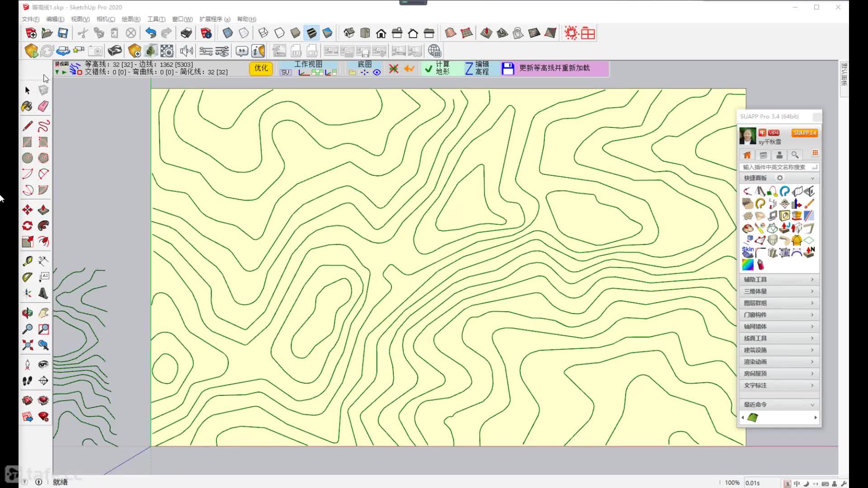Choose the Rectangle tool
The width and height of the screenshot is (868, 488).
28,142
